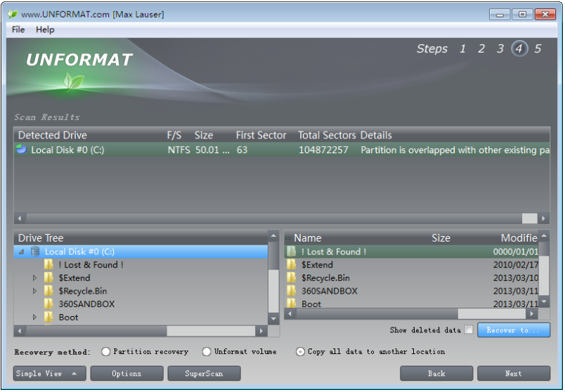Click the Details column header

click(376, 135)
